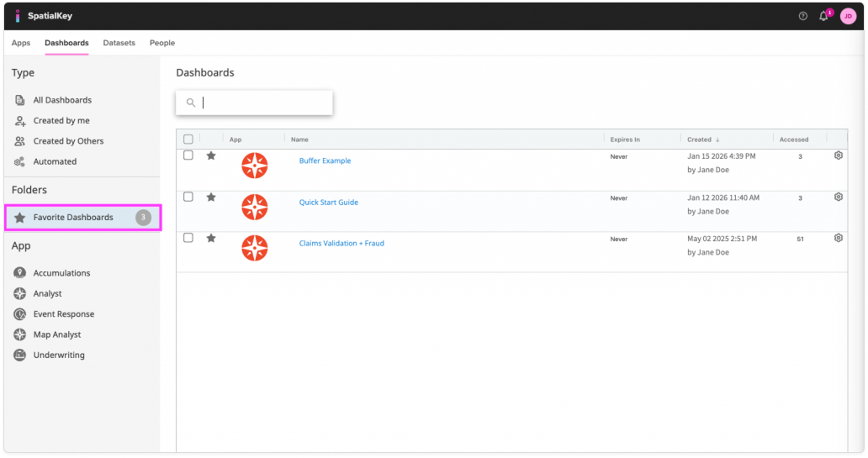This screenshot has width=868, height=458.
Task: Click the help question mark icon
Action: (x=802, y=16)
